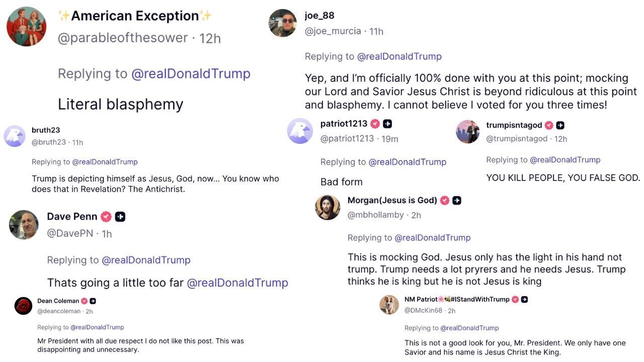Screen dimensions: 644x362
Task: Open @realDonaldTrump link in American Exception's reply header
Action: [x=191, y=74]
